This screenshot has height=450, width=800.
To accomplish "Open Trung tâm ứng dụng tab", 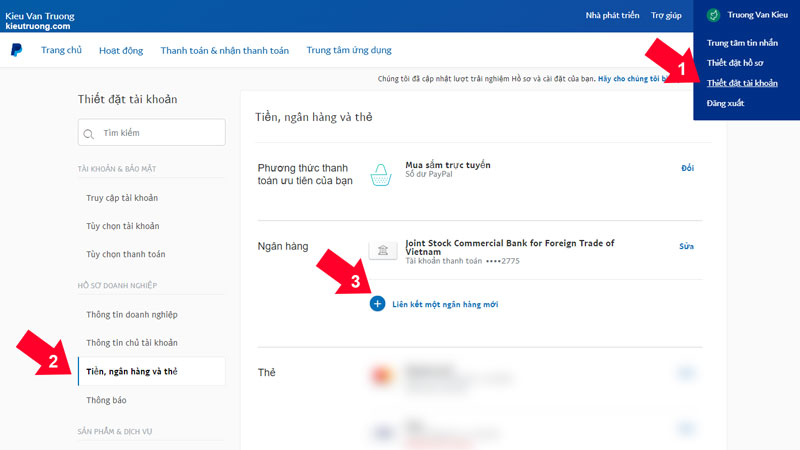I will coord(349,50).
